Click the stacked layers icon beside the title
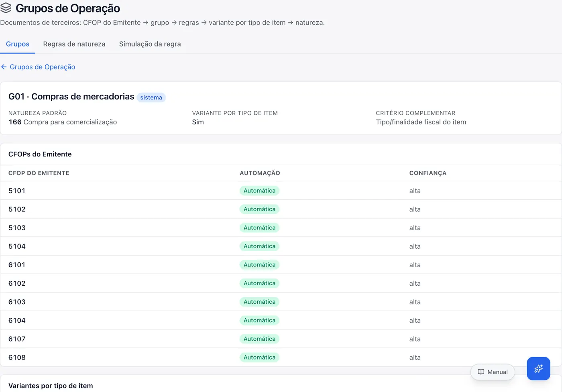This screenshot has width=562, height=392. pos(6,8)
